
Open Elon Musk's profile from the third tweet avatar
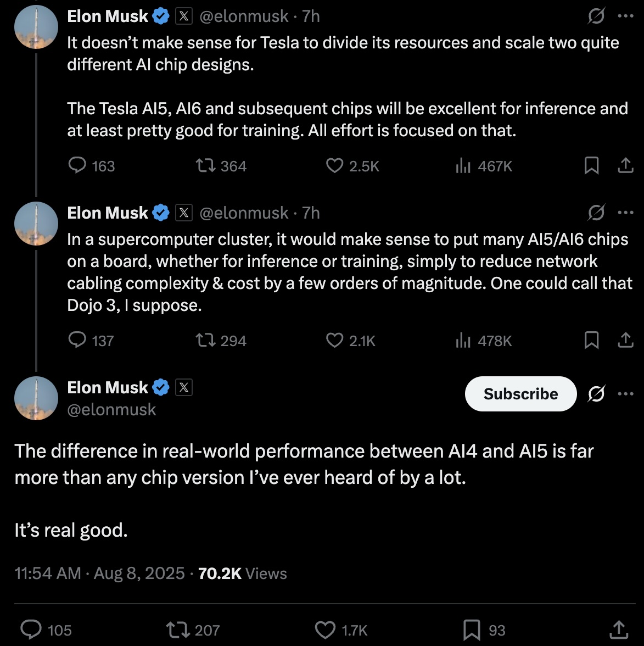pos(36,398)
